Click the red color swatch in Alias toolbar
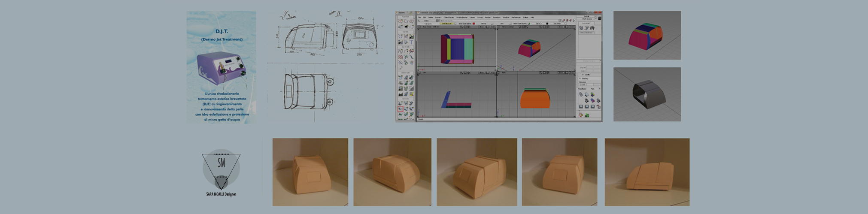Screen dimensions: 868x214 click(473, 24)
